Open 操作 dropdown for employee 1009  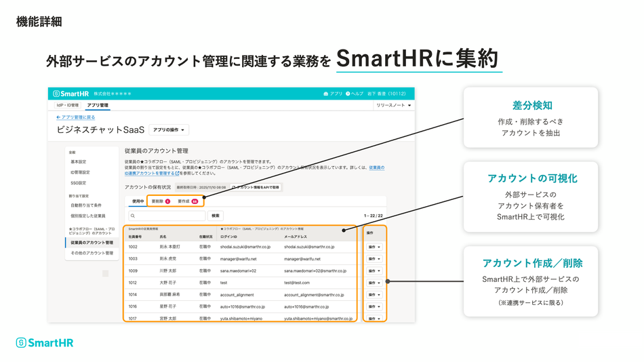point(374,270)
